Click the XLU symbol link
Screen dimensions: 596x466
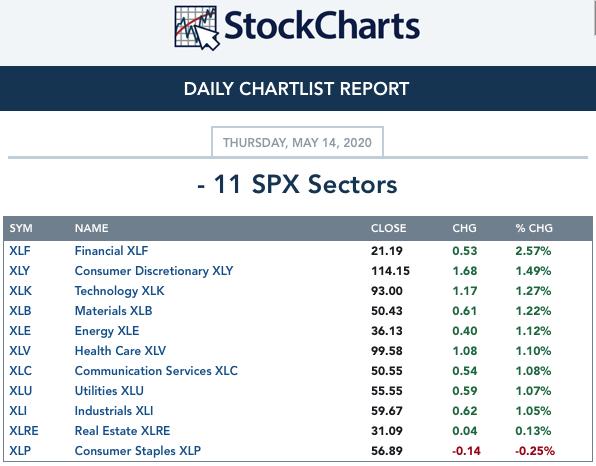coord(21,391)
